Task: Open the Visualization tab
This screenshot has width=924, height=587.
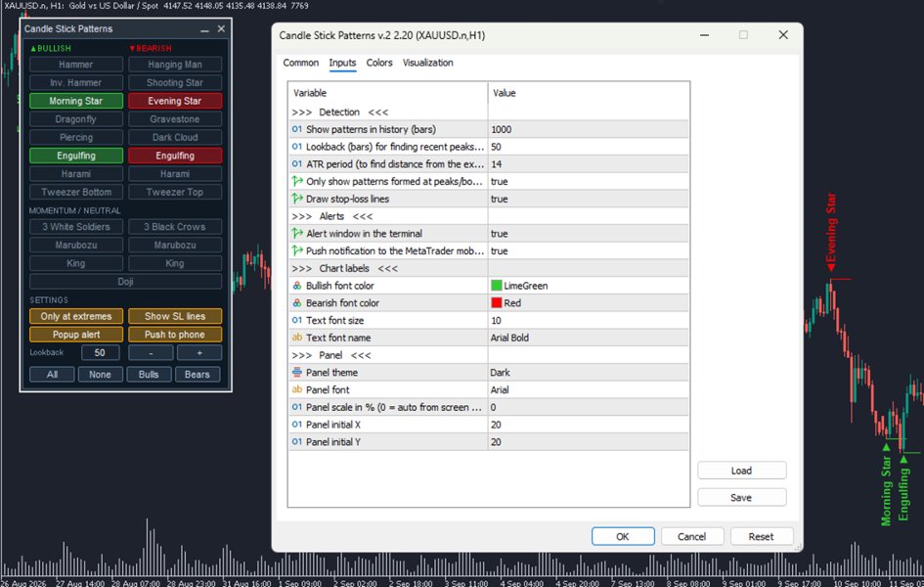Action: (x=428, y=63)
